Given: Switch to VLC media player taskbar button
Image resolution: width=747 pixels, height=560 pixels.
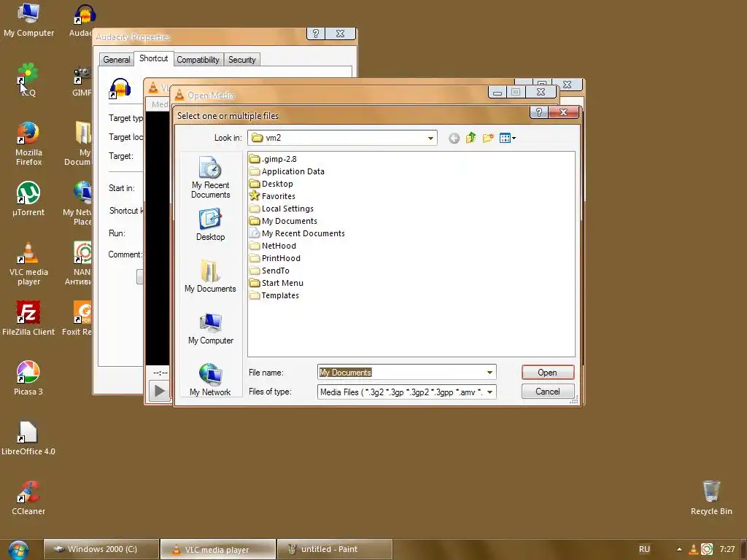Looking at the screenshot, I should [x=218, y=549].
